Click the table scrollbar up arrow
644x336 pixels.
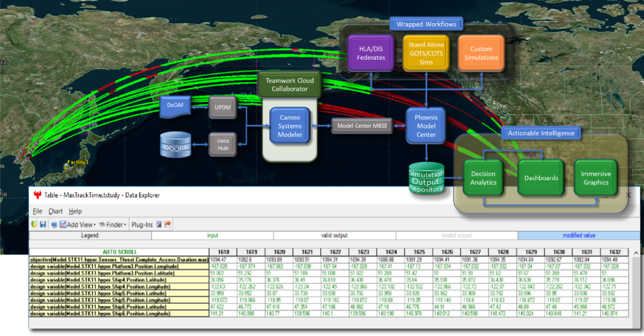point(636,252)
